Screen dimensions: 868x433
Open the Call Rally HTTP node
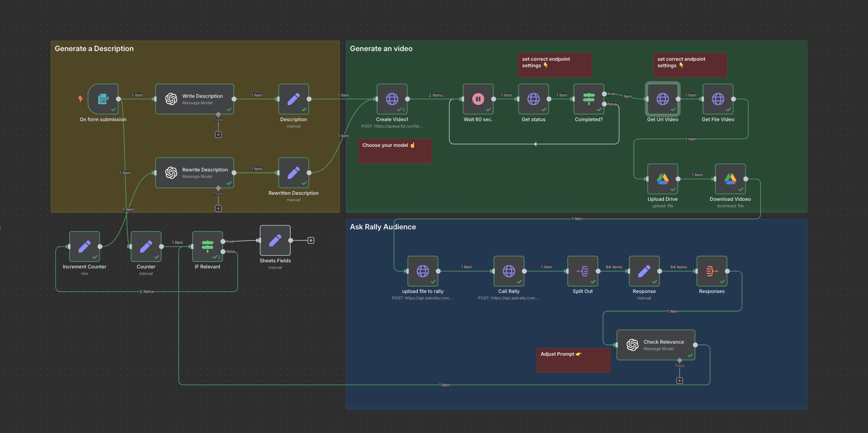509,271
